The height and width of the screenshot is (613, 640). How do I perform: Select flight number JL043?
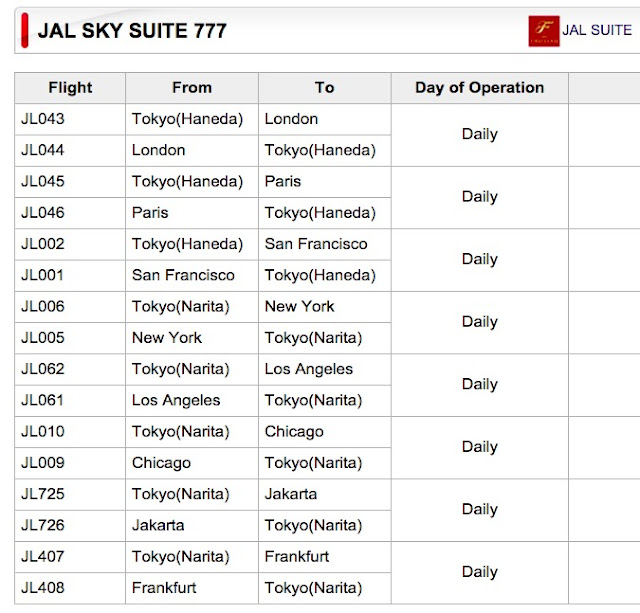[x=43, y=119]
